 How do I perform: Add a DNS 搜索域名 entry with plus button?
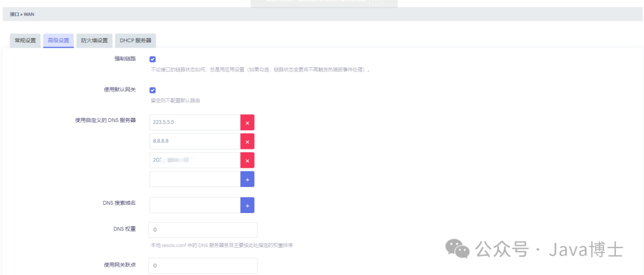point(247,205)
